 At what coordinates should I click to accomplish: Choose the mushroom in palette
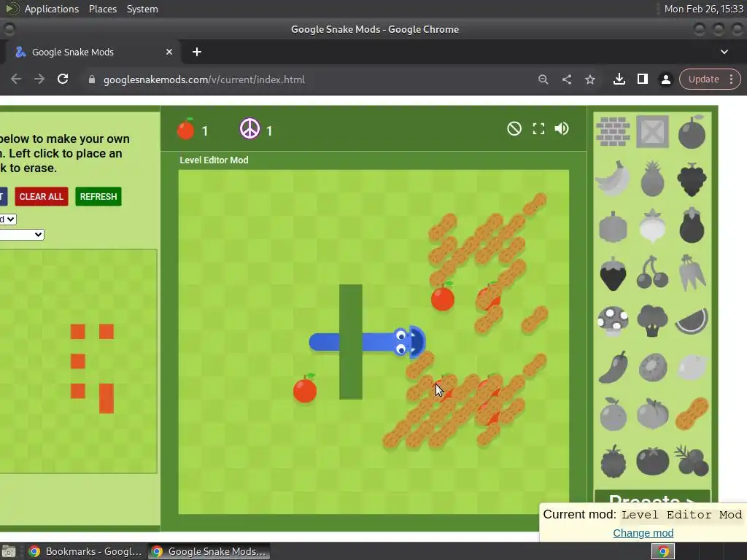click(x=613, y=321)
